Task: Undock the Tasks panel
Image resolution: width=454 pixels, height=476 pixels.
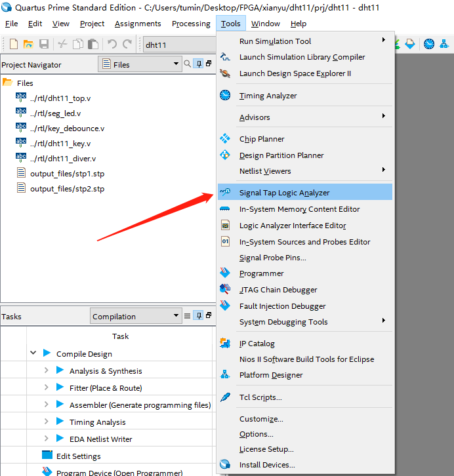Action: [209, 315]
